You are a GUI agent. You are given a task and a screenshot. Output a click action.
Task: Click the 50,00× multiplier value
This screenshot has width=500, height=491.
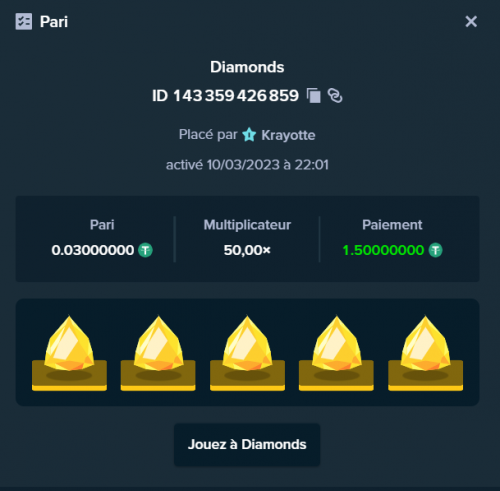pyautogui.click(x=247, y=250)
